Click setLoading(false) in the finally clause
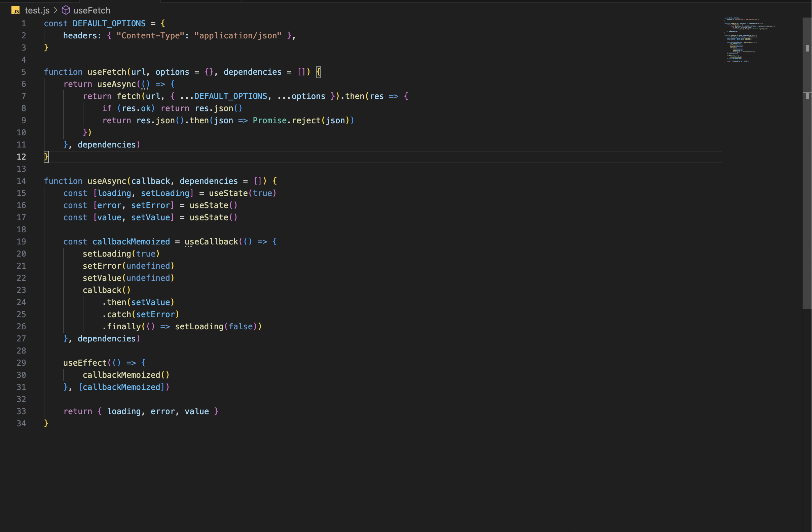812x532 pixels. 216,327
